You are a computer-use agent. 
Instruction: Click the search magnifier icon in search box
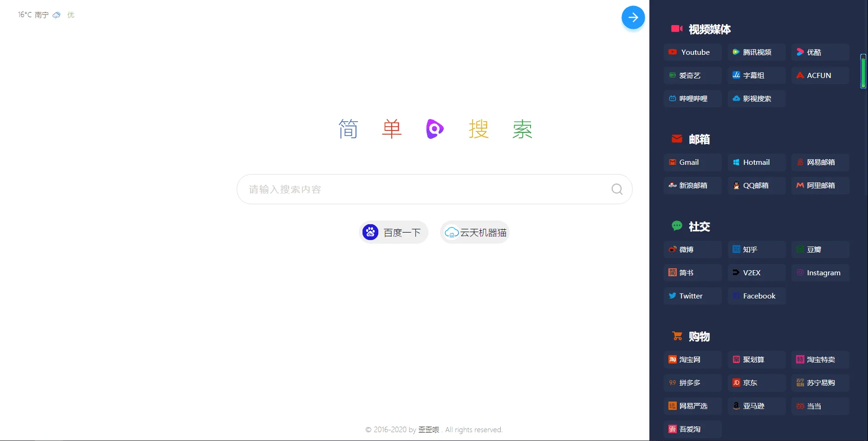[x=617, y=189]
